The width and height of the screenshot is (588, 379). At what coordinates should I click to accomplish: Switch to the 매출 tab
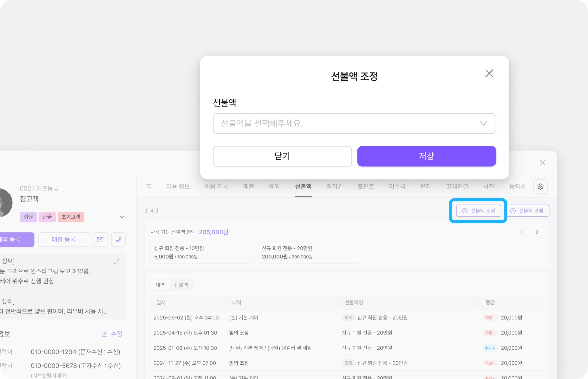click(248, 187)
